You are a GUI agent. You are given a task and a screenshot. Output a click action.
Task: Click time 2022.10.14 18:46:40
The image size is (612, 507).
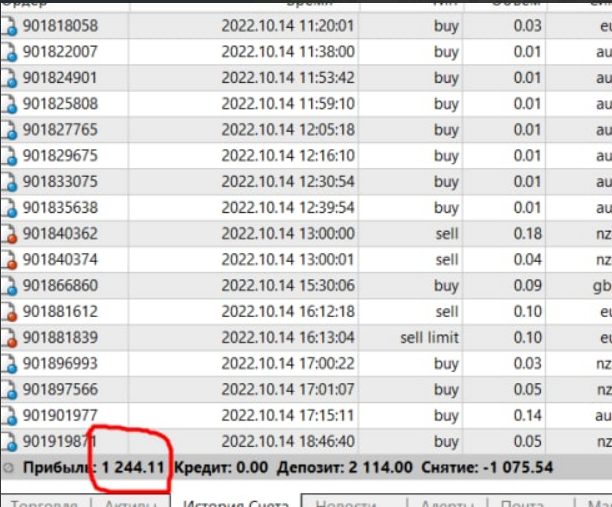(x=288, y=441)
